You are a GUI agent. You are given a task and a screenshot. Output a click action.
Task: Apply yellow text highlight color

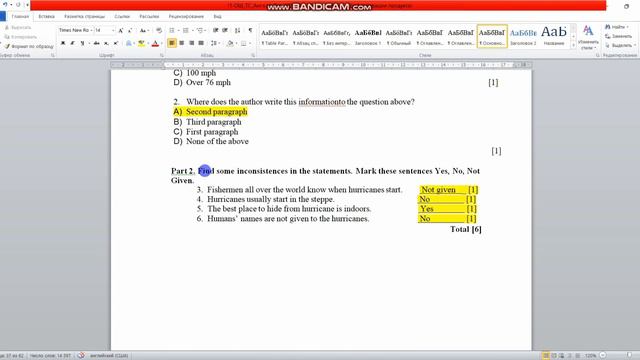click(x=140, y=43)
